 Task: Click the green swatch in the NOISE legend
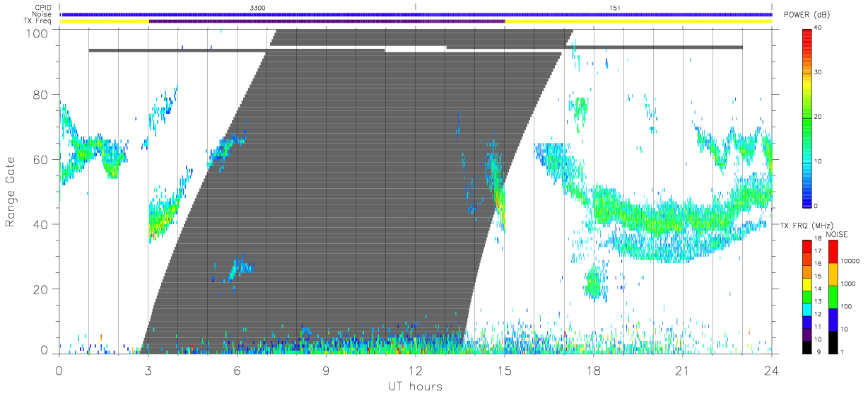(x=832, y=296)
